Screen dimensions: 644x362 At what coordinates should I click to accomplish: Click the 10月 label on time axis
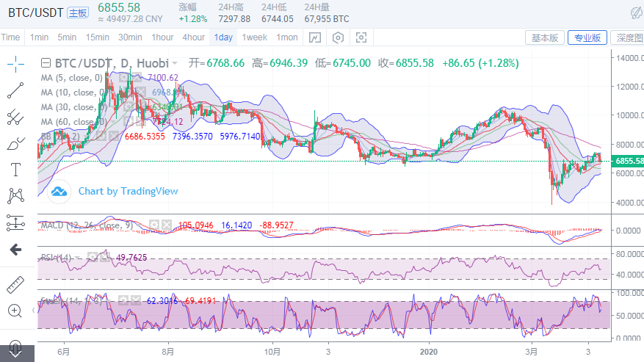[272, 352]
